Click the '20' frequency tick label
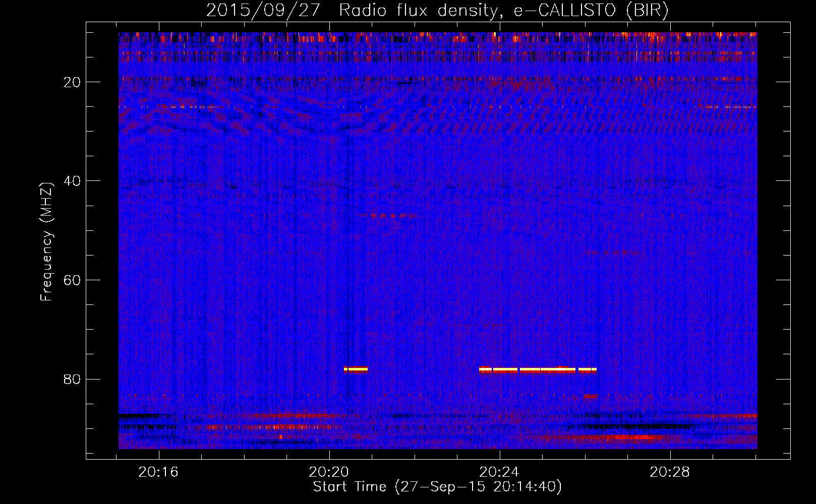This screenshot has width=816, height=504. pos(72,82)
